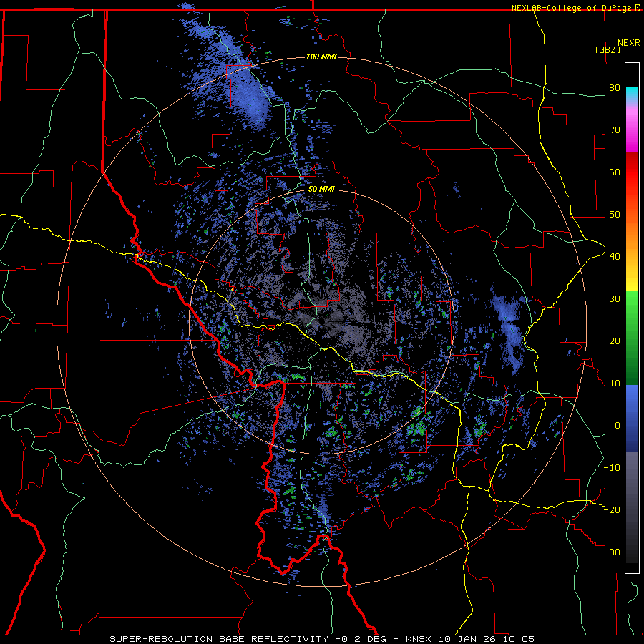Click the 70 value on the dBZ scale
This screenshot has height=644, width=644.
point(615,130)
